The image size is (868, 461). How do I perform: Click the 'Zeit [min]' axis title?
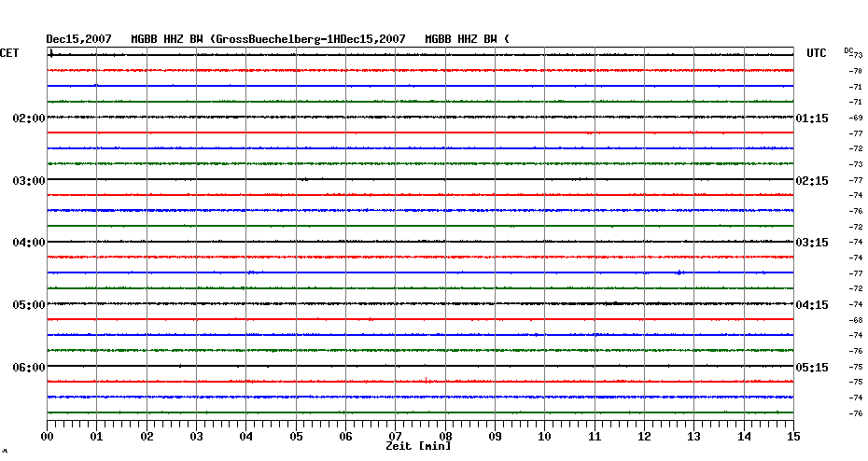[418, 446]
